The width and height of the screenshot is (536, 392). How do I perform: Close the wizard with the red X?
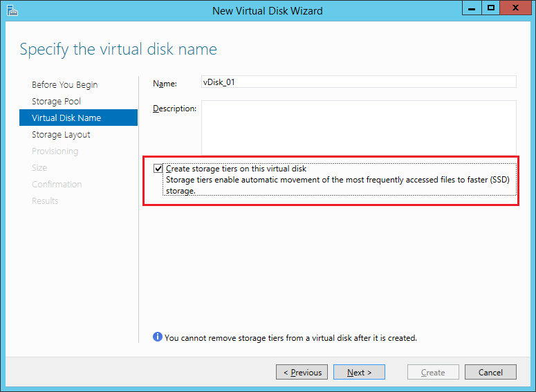(515, 8)
